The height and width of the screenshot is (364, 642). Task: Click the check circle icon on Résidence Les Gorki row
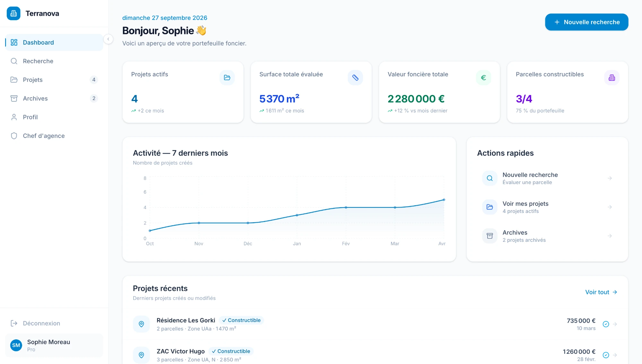point(606,324)
